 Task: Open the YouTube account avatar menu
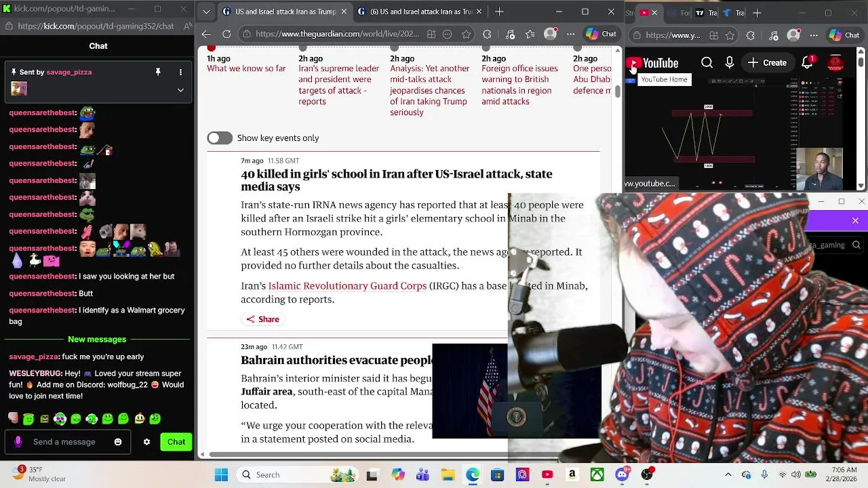(x=835, y=63)
